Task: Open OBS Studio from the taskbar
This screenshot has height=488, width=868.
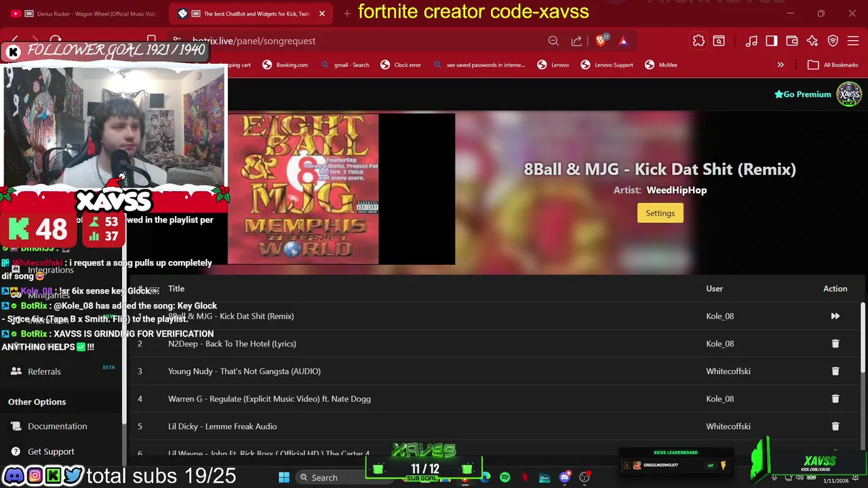Action: click(x=585, y=477)
